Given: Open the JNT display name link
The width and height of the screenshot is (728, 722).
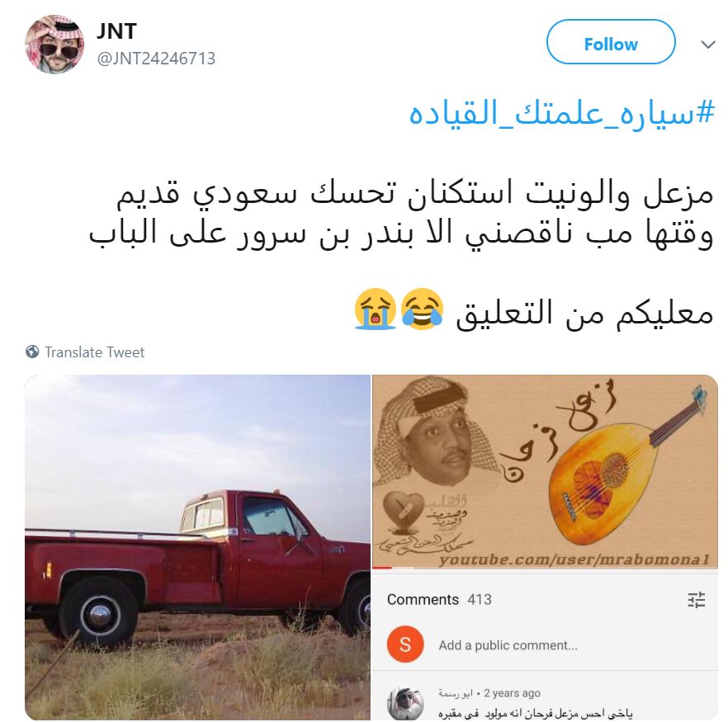Looking at the screenshot, I should pyautogui.click(x=116, y=31).
